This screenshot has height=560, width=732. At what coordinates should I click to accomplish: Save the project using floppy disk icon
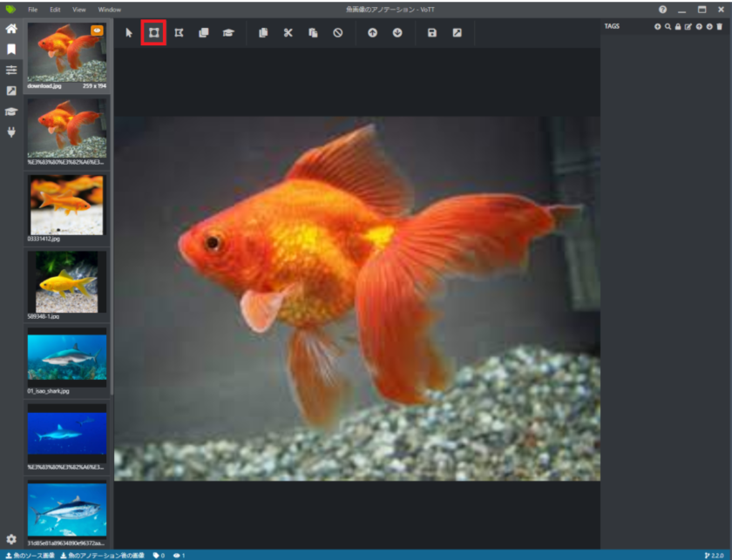[x=432, y=33]
